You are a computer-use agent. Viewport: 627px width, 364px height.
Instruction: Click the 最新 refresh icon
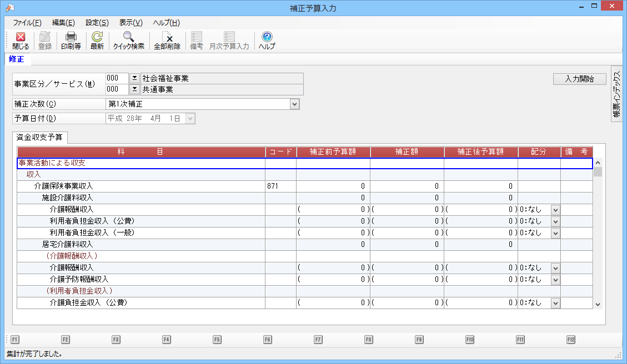click(97, 41)
